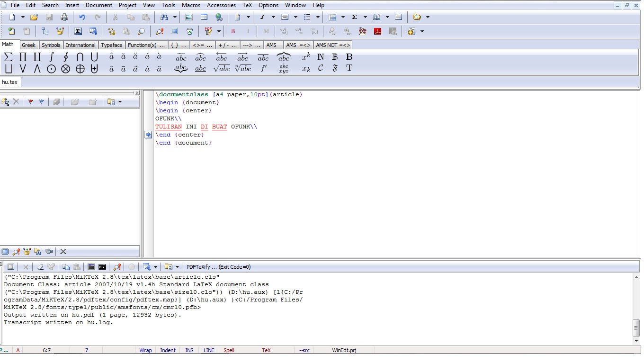Viewport: 644px width, 364px height.
Task: Click the TeX mode indicator in status bar
Action: [x=266, y=350]
